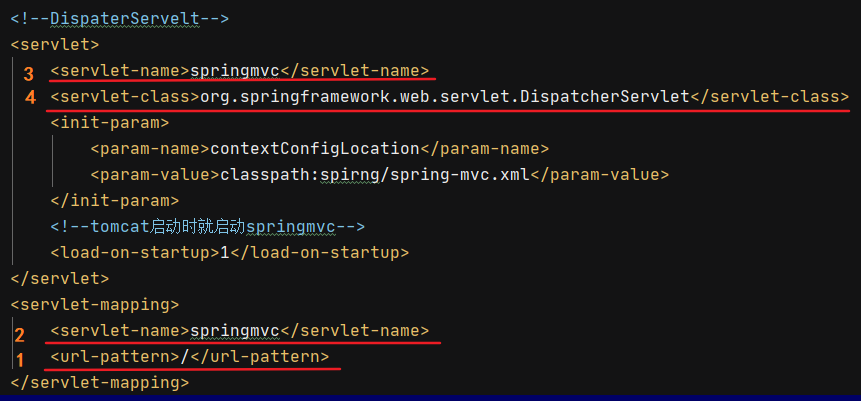The height and width of the screenshot is (401, 861).
Task: Click the slash inside url-pattern
Action: [184, 356]
